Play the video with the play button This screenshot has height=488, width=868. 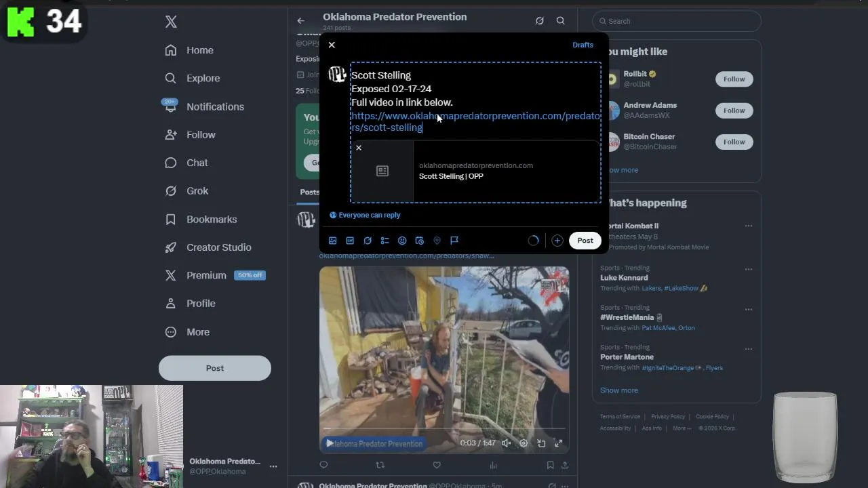point(330,443)
